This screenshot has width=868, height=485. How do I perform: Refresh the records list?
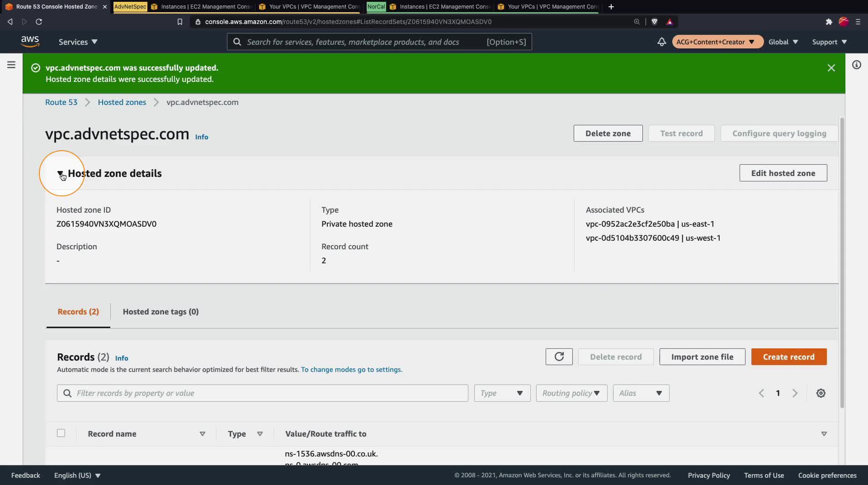coord(559,357)
